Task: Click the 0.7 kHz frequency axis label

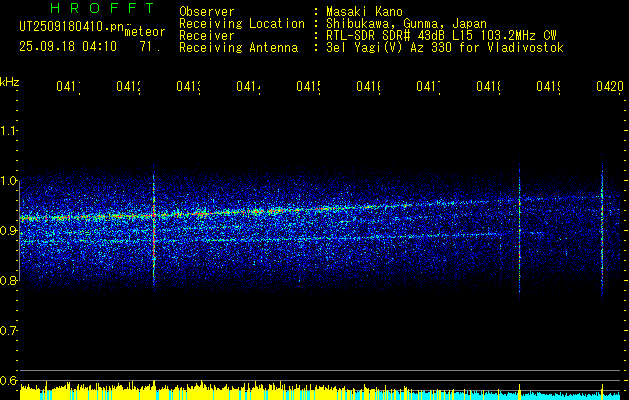Action: (x=8, y=331)
